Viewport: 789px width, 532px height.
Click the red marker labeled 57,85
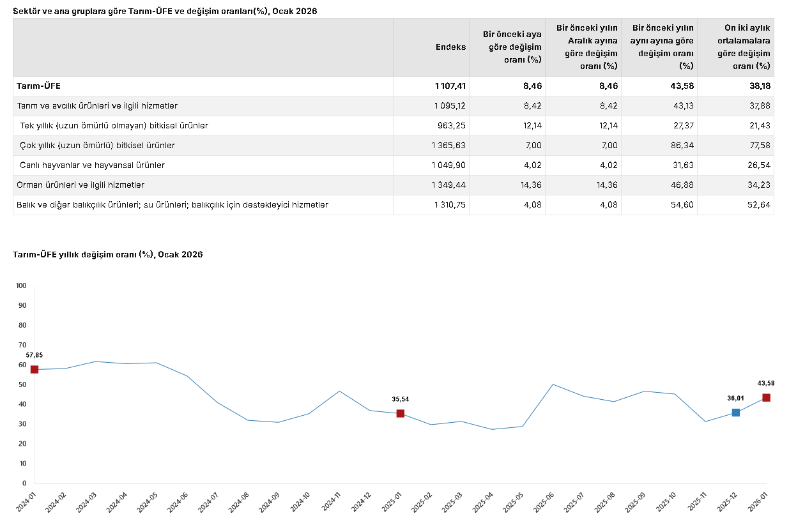pos(34,369)
